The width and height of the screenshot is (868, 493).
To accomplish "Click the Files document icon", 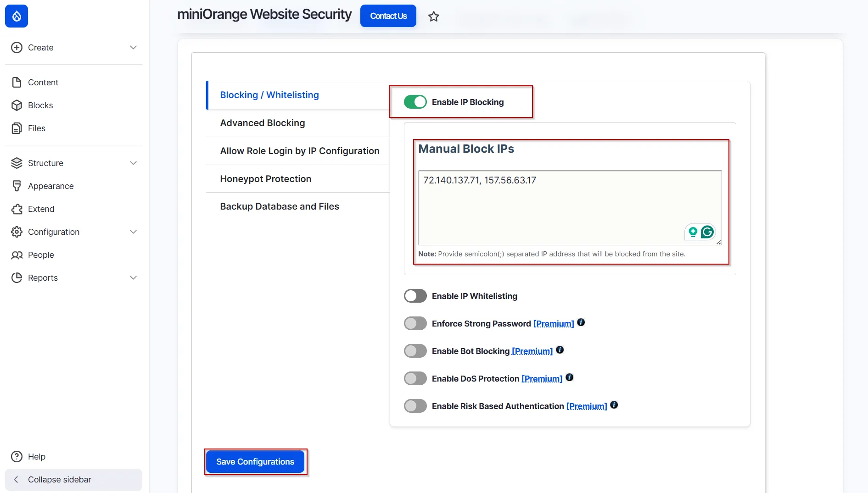I will pos(17,128).
